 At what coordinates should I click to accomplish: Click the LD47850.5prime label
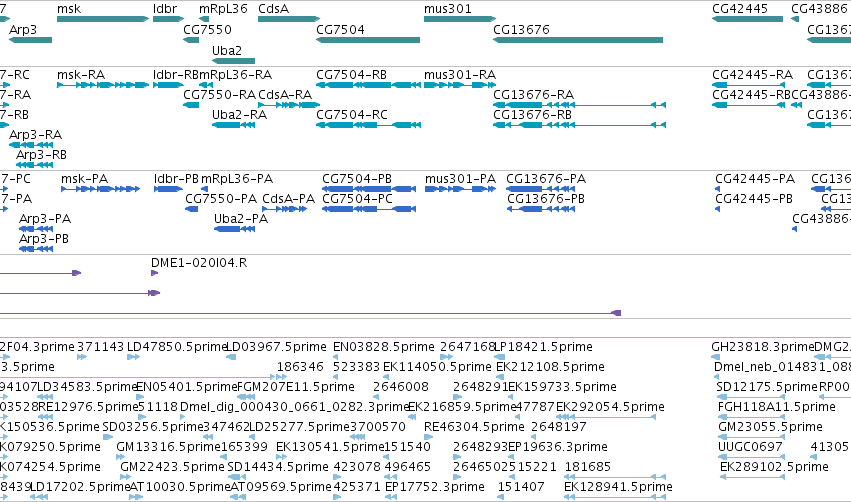click(x=177, y=347)
